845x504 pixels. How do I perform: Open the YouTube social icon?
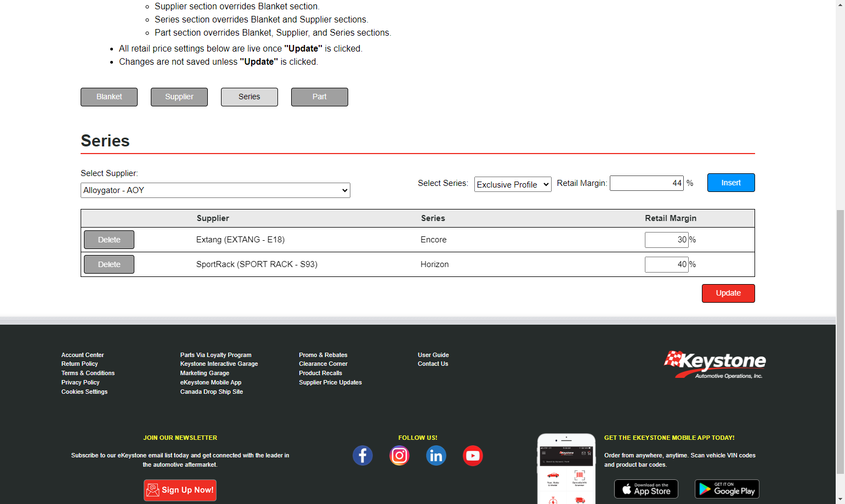[473, 456]
